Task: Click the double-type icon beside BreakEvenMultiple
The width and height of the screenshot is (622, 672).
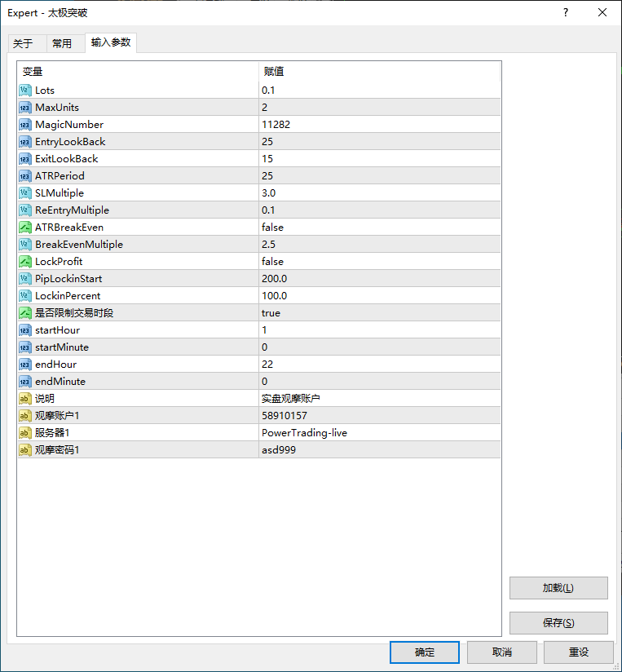Action: click(24, 245)
